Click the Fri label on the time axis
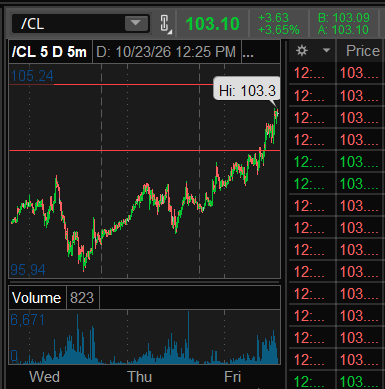385x389 pixels. [232, 377]
